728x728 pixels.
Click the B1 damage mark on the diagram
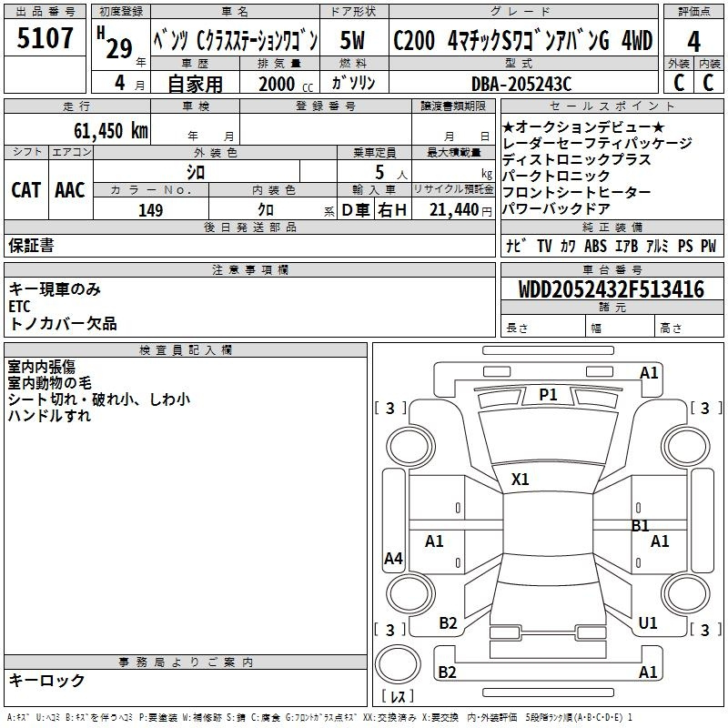pos(640,525)
